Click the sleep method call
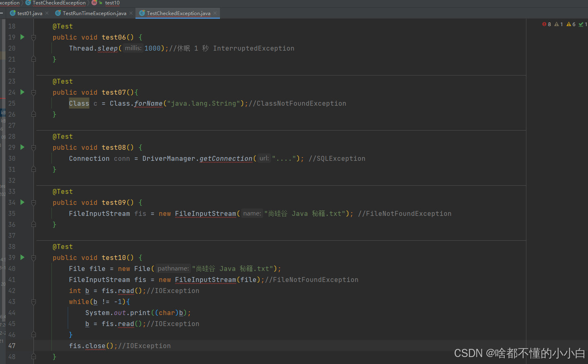Image resolution: width=588 pixels, height=364 pixels. [107, 48]
